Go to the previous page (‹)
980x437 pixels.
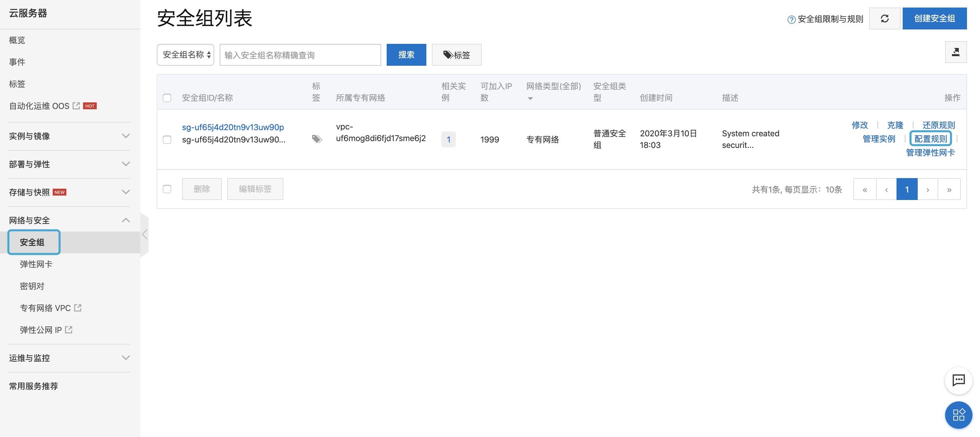[x=886, y=189]
